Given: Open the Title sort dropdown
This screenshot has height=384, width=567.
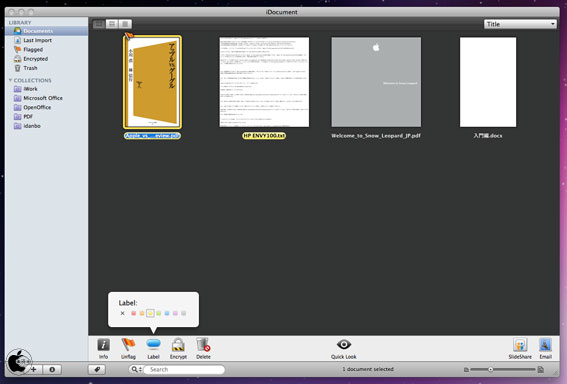Looking at the screenshot, I should pos(520,24).
